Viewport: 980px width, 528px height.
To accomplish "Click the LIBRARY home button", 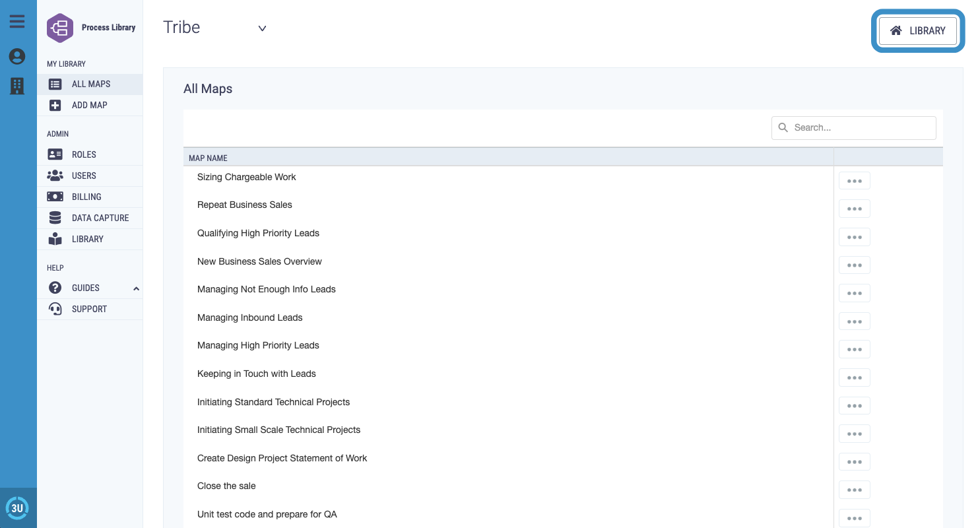I will click(x=918, y=30).
